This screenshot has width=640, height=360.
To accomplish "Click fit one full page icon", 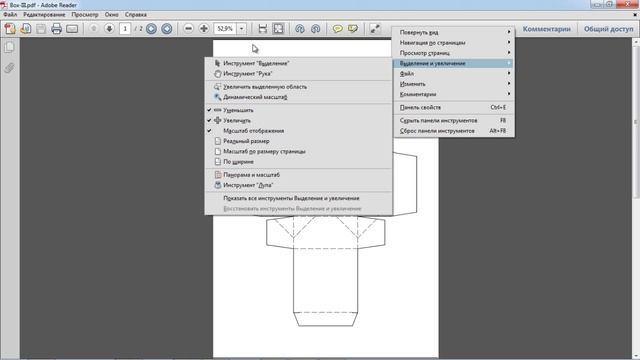I will 278,29.
